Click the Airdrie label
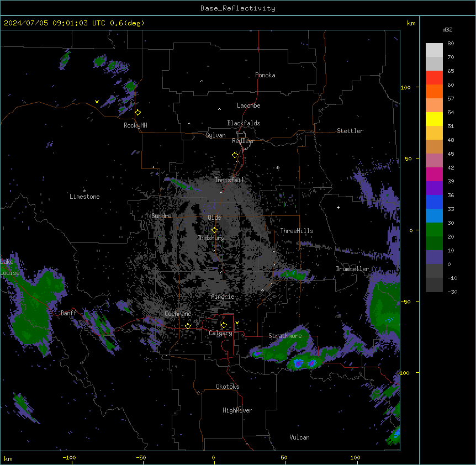 tap(223, 297)
